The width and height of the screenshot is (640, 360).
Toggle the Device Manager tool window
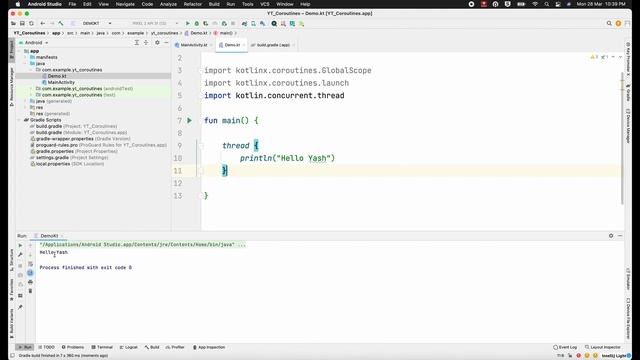[x=628, y=126]
